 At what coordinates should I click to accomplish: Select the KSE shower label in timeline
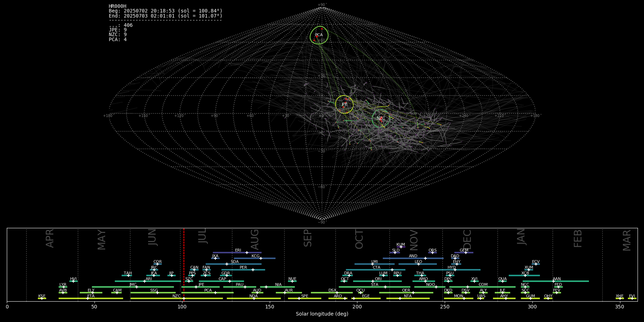pos(42,296)
